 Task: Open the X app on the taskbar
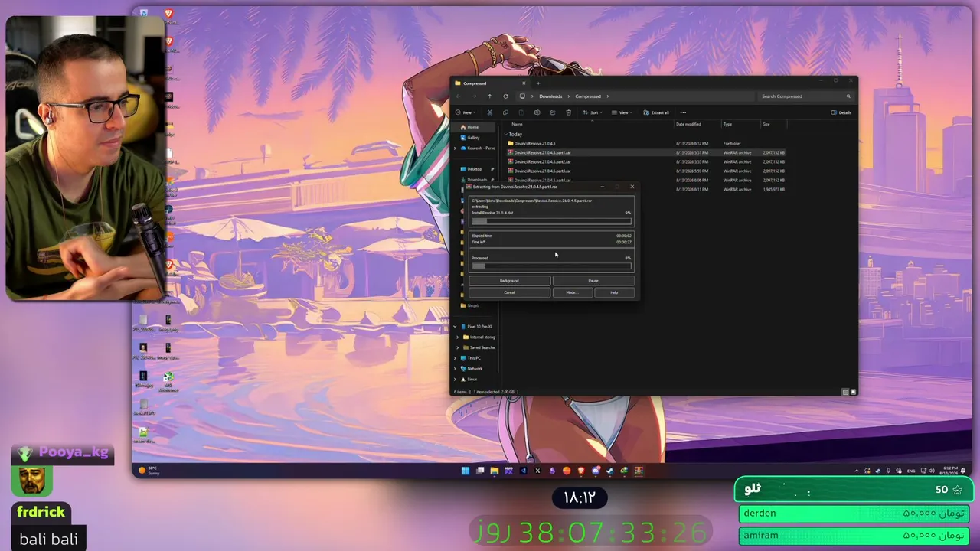click(537, 471)
